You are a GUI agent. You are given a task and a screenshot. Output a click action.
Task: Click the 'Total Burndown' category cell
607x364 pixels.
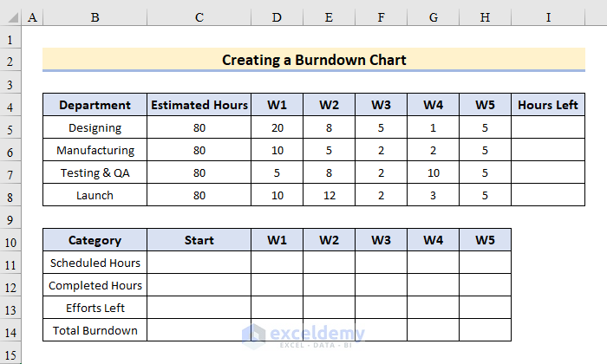coord(95,330)
